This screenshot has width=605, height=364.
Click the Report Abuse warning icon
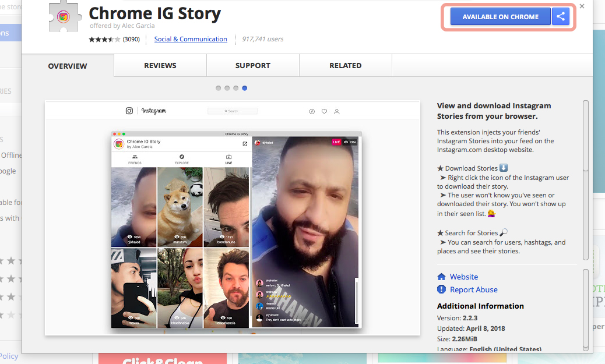441,289
